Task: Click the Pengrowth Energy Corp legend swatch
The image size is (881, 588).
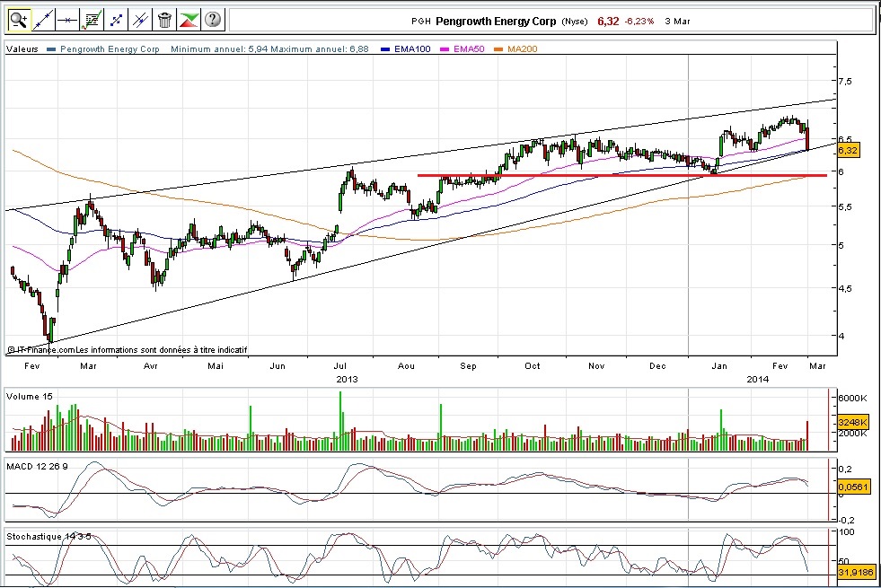Action: [51, 49]
